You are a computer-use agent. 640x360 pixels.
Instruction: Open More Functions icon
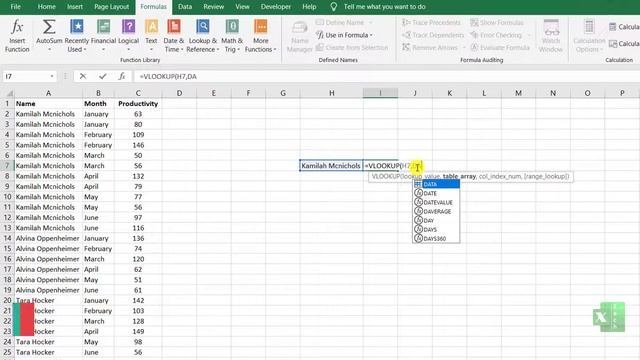[x=261, y=27]
